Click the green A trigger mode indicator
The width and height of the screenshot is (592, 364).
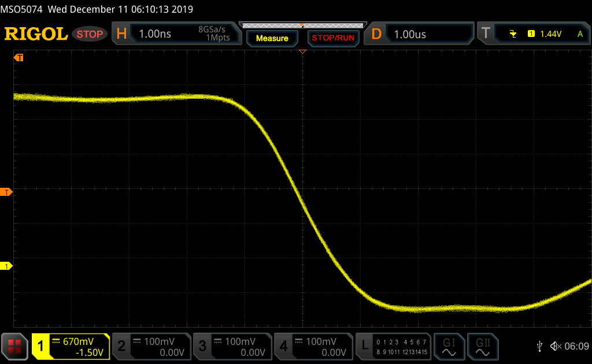pyautogui.click(x=580, y=34)
